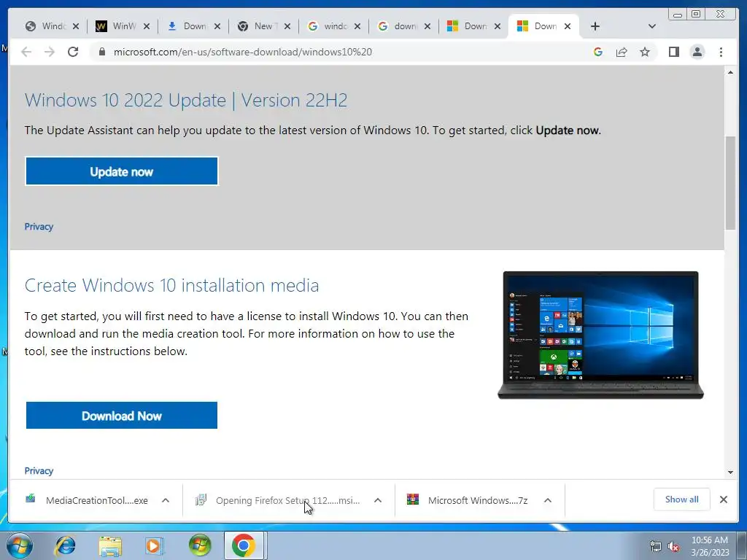Open Chrome three-dot menu
The height and width of the screenshot is (560, 747).
pos(721,52)
